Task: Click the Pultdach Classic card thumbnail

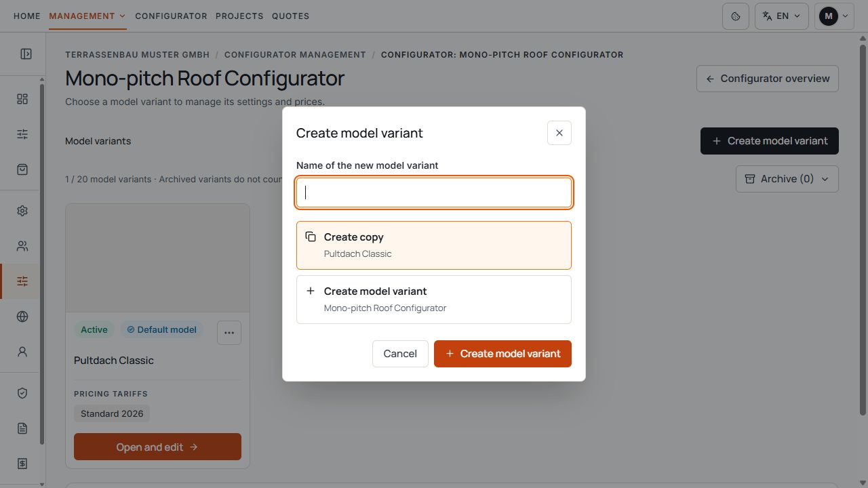Action: (157, 258)
